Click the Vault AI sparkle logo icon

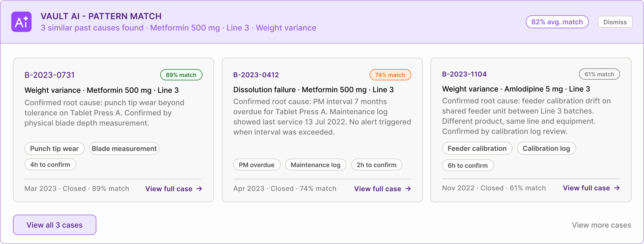click(22, 22)
